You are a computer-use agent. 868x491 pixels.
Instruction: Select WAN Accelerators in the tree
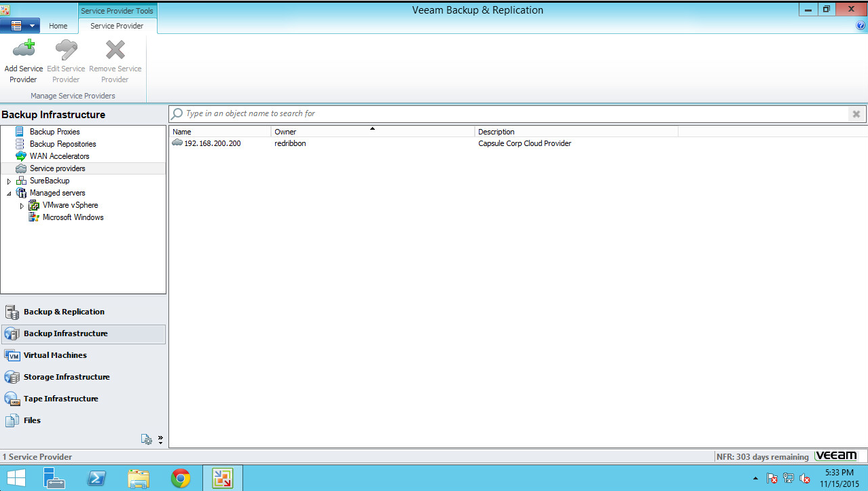point(59,156)
